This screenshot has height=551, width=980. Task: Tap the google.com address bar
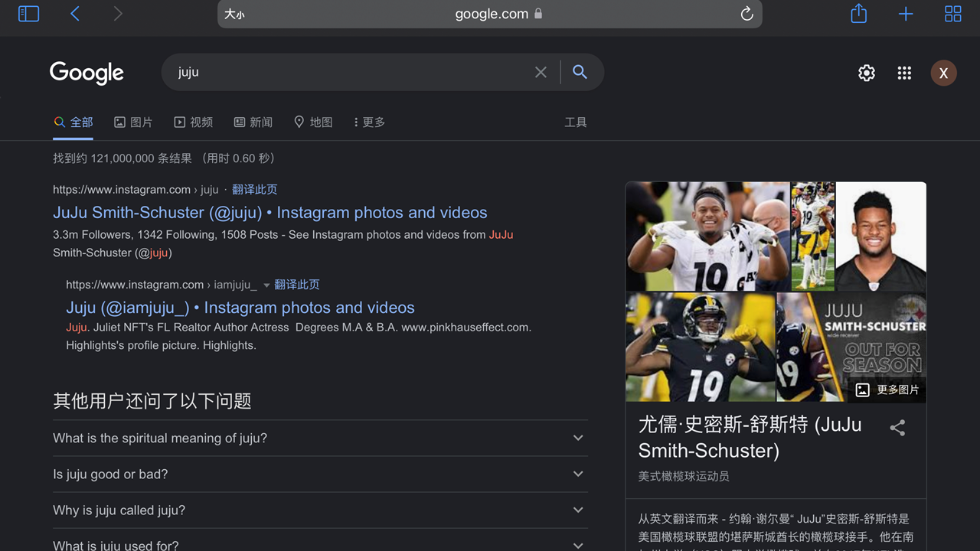pyautogui.click(x=490, y=14)
